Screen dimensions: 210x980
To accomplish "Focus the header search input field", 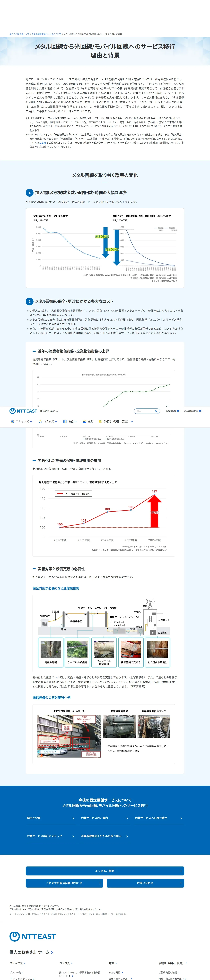I will (x=144, y=411).
